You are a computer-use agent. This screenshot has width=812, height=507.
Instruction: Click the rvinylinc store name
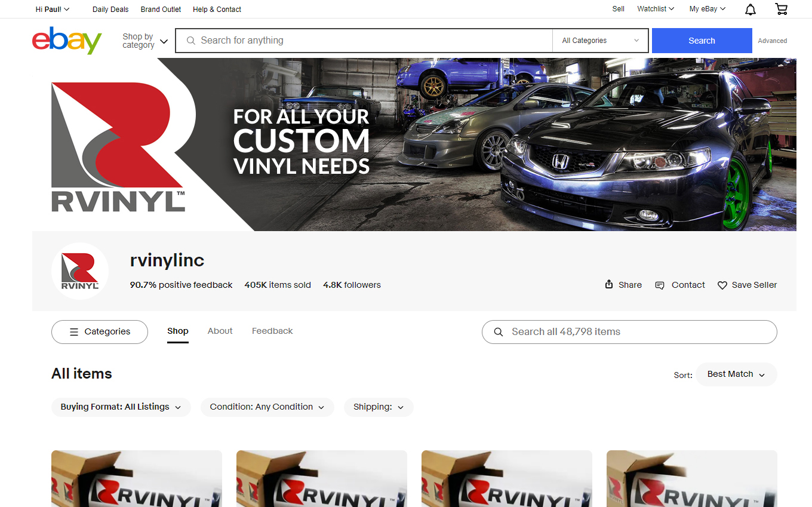tap(167, 260)
